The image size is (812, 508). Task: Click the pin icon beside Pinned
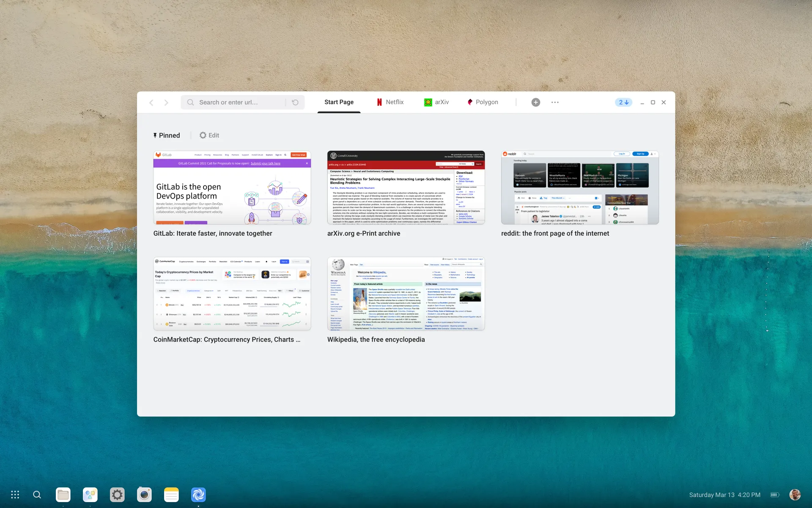pos(155,135)
